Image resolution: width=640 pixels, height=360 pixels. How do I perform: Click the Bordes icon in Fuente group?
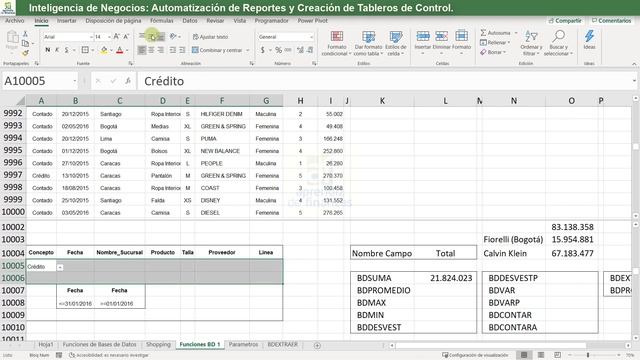point(85,50)
